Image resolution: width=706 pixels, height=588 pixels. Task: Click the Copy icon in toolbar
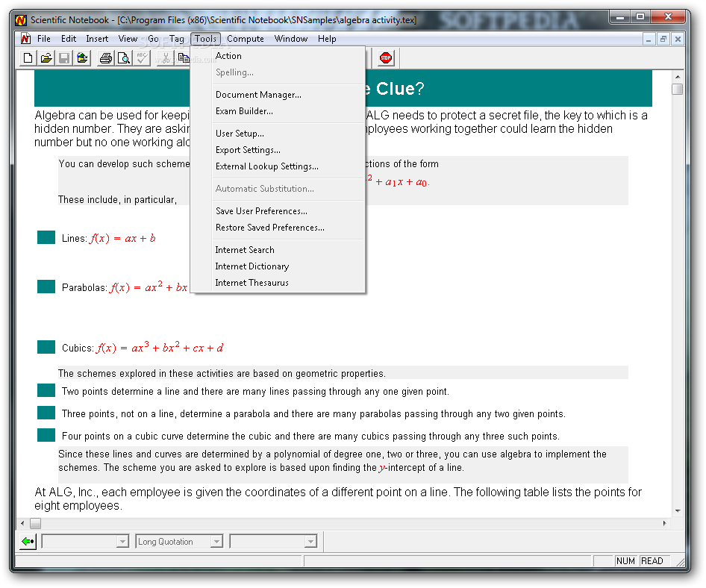184,58
